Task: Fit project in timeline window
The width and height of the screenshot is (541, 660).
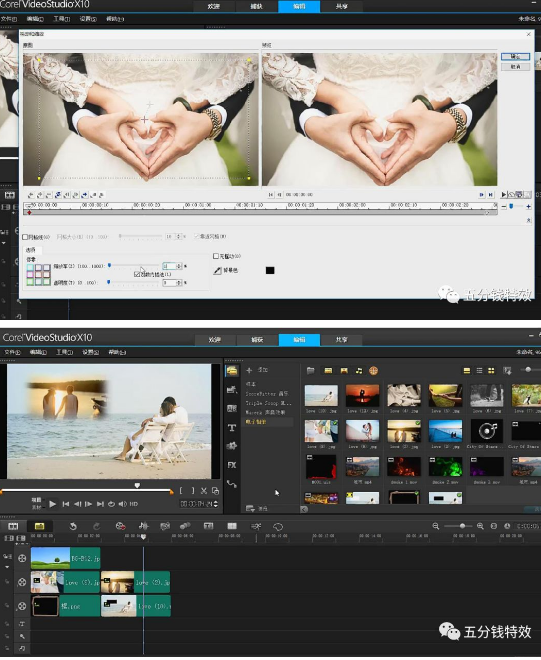Action: pyautogui.click(x=494, y=526)
